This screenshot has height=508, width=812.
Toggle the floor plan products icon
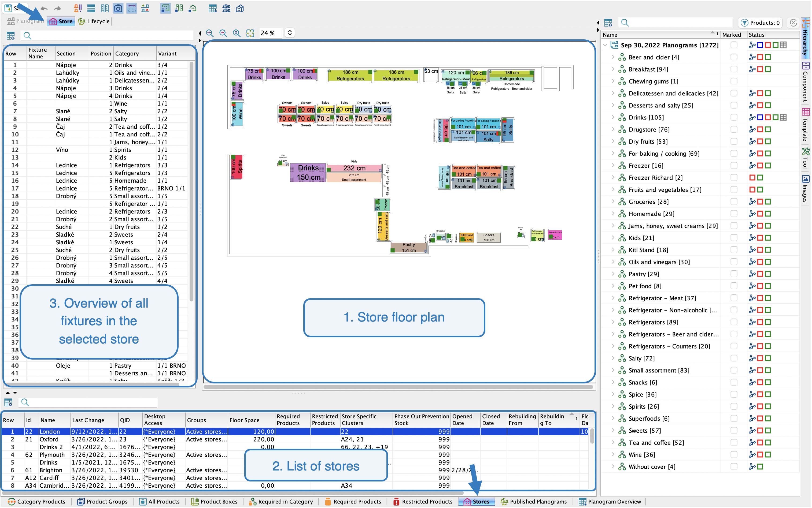(x=165, y=8)
